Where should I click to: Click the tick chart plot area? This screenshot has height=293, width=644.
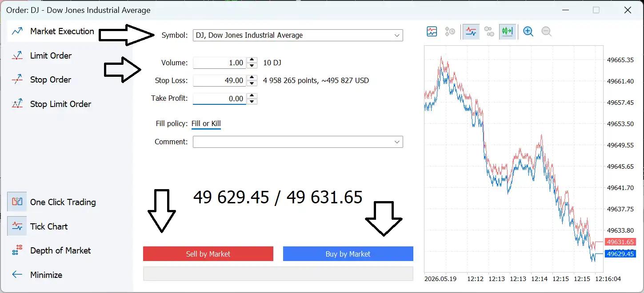coord(514,158)
